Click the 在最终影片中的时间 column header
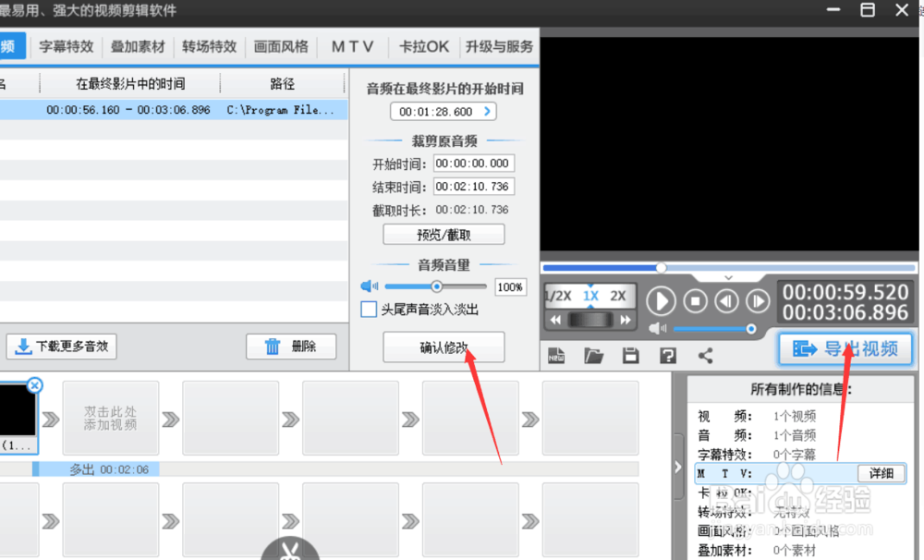Viewport: 924px width, 560px height. tap(130, 84)
